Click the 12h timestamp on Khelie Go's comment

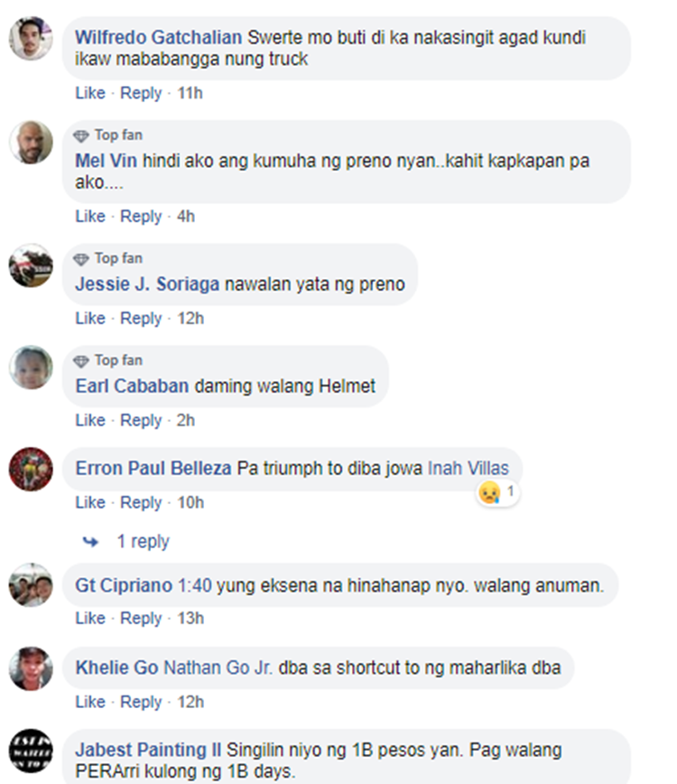[190, 703]
